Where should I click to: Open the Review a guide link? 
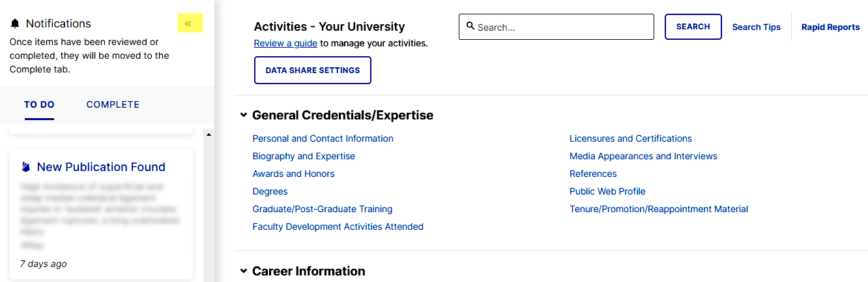pos(285,44)
